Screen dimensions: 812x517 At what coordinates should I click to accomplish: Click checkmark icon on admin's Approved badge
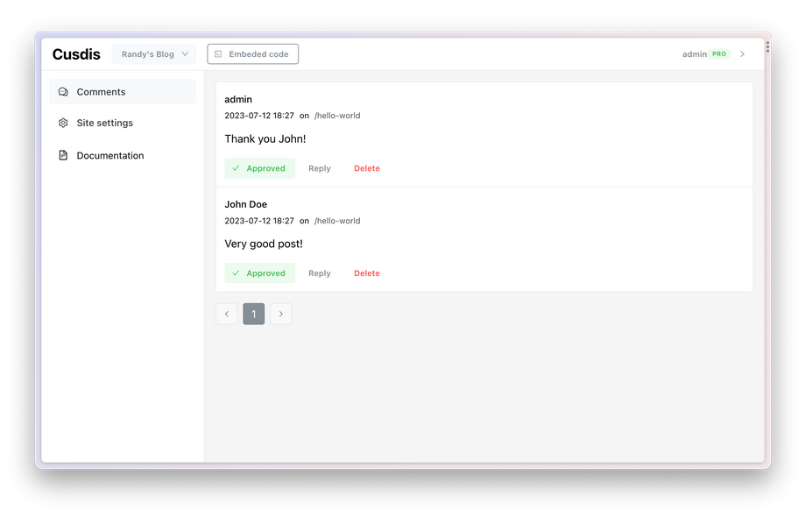pos(236,168)
